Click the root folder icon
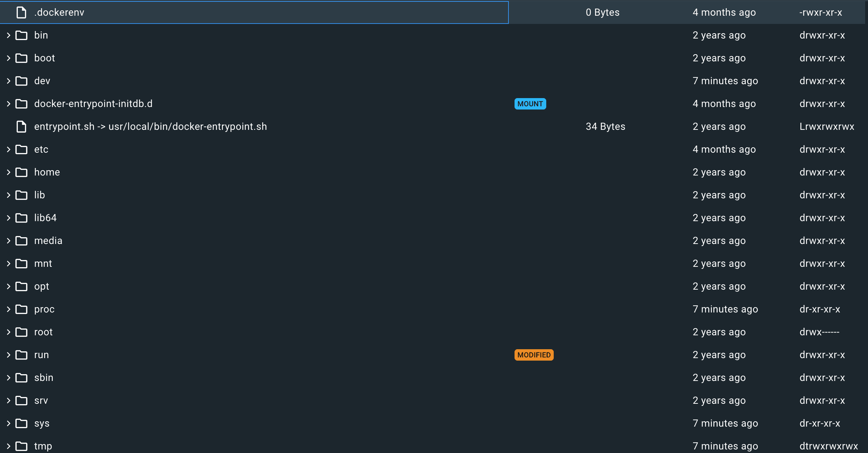Image resolution: width=868 pixels, height=453 pixels. pos(21,332)
